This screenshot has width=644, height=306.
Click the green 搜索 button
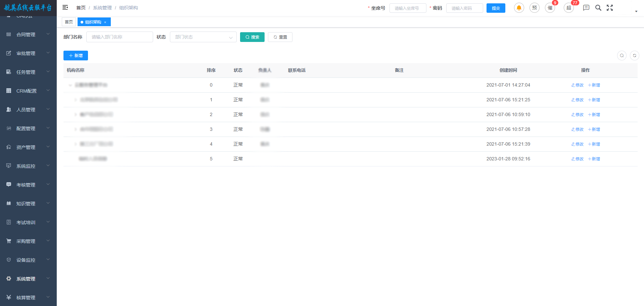click(252, 37)
